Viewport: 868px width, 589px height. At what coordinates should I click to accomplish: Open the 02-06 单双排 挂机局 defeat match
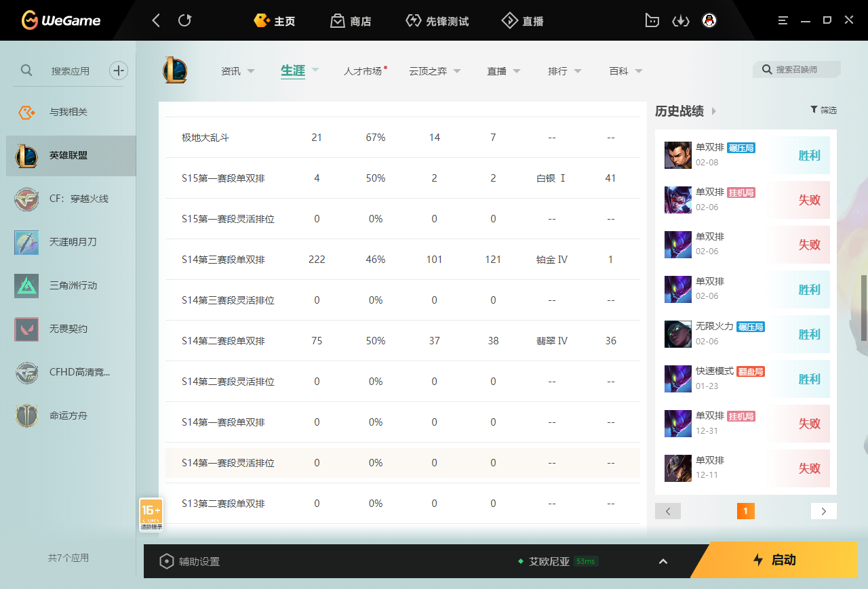pos(746,200)
